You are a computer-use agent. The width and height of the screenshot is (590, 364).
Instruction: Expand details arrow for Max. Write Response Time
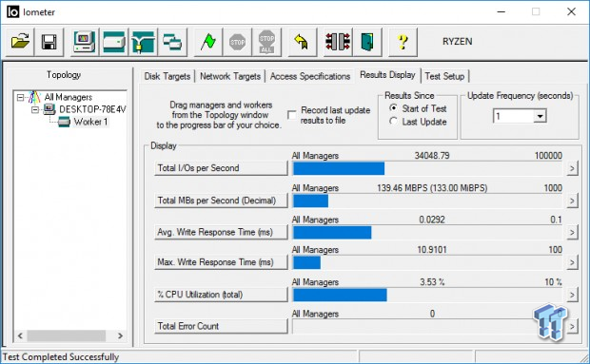(572, 262)
